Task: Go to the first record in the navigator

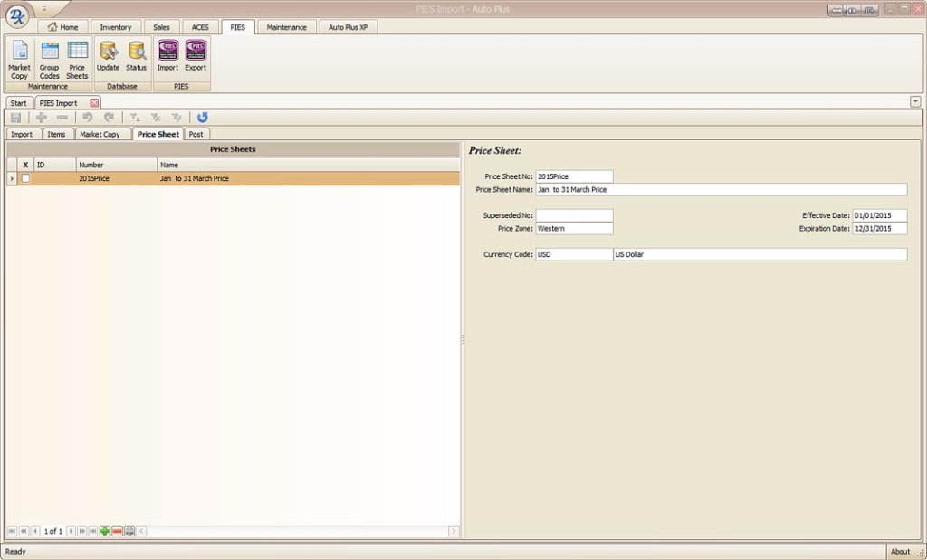Action: point(12,531)
